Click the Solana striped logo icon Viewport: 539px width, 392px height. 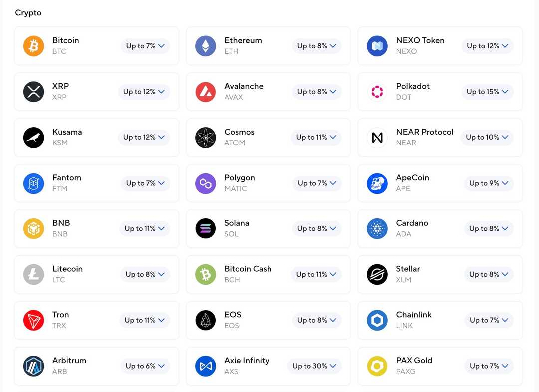click(x=206, y=229)
